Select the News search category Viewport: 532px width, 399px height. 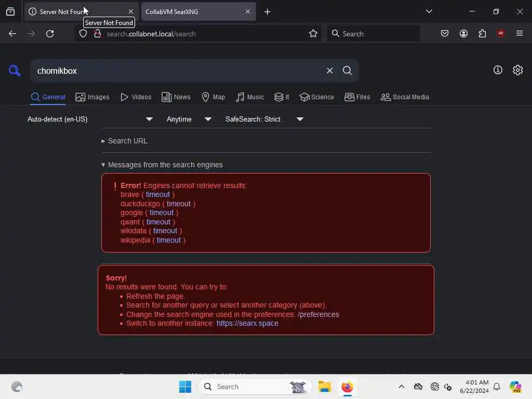point(176,97)
